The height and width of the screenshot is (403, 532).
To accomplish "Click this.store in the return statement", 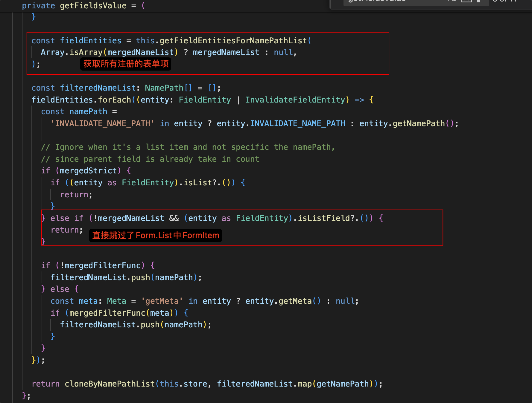I will point(183,384).
